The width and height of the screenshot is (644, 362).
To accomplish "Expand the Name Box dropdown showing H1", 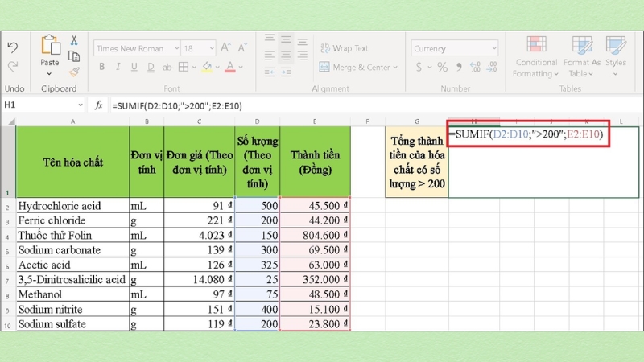I will point(80,105).
